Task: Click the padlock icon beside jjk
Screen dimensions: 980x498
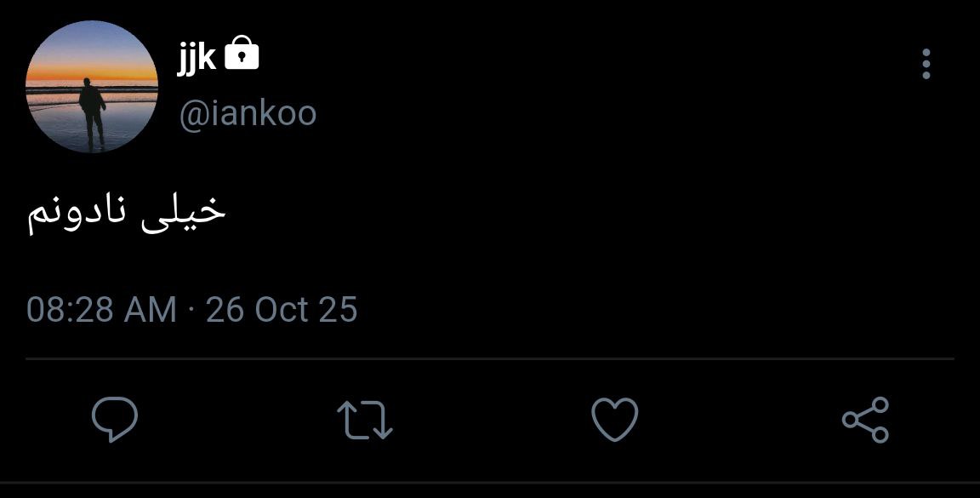Action: coord(242,55)
